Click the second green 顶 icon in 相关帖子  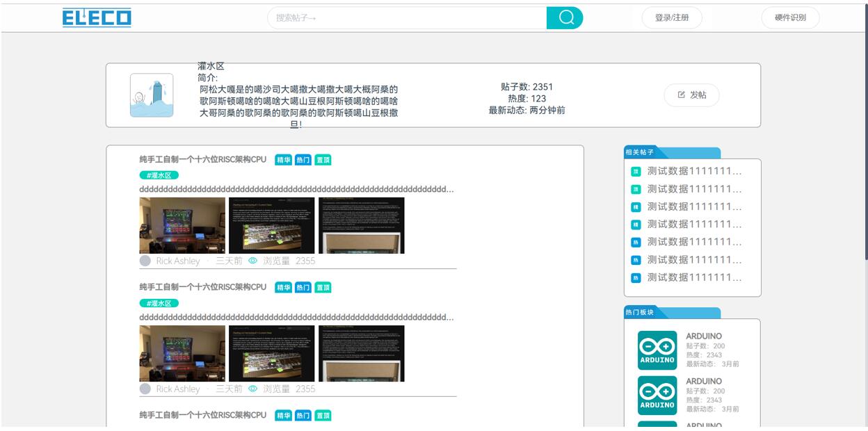click(x=635, y=189)
